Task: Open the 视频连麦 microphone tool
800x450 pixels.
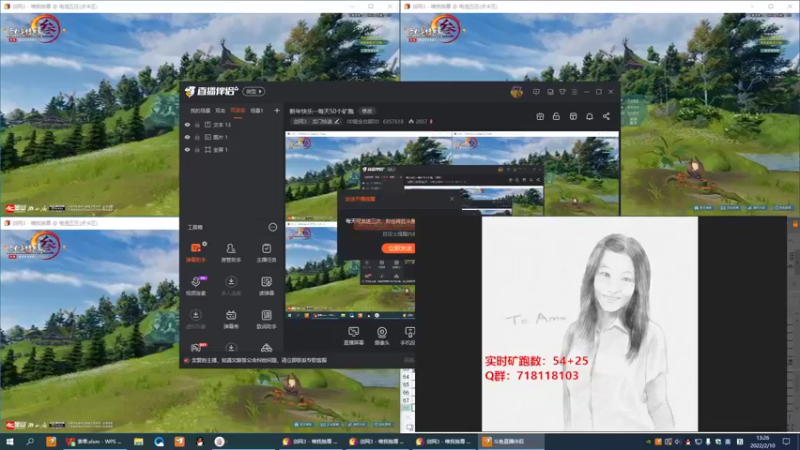Action: 195,286
